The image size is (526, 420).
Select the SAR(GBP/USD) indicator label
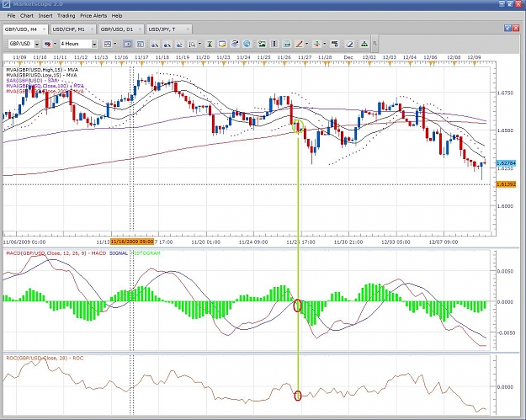tap(32, 81)
